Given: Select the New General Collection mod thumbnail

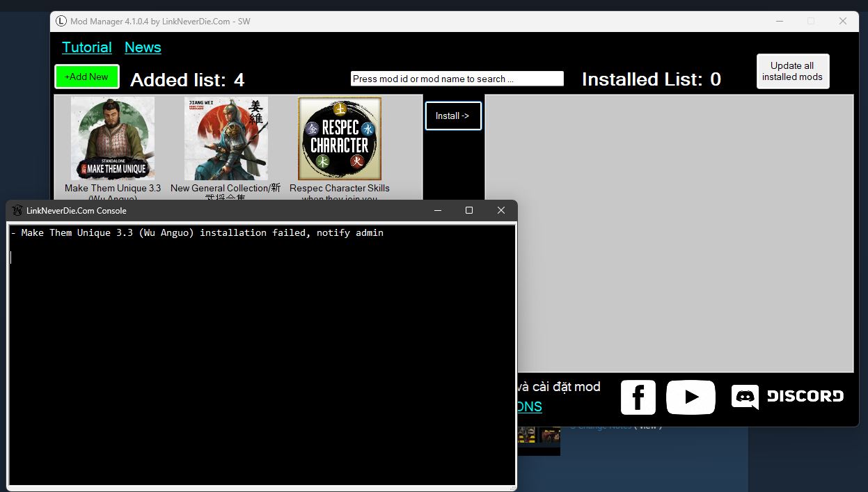Looking at the screenshot, I should point(226,138).
